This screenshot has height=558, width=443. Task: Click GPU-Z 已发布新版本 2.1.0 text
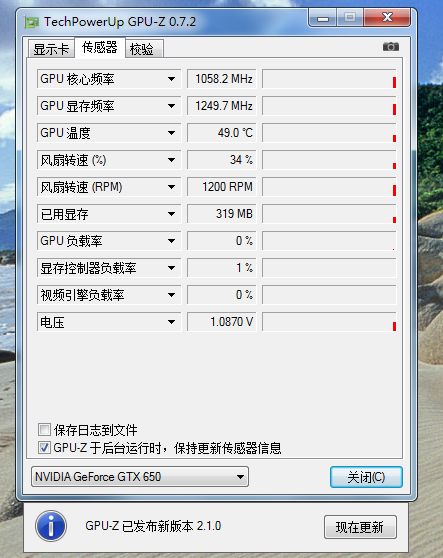153,526
